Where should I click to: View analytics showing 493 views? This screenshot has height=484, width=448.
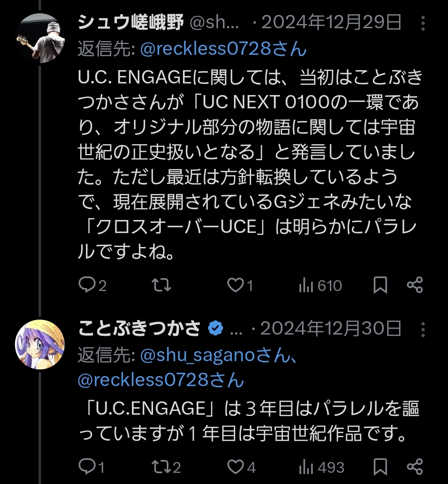(321, 467)
